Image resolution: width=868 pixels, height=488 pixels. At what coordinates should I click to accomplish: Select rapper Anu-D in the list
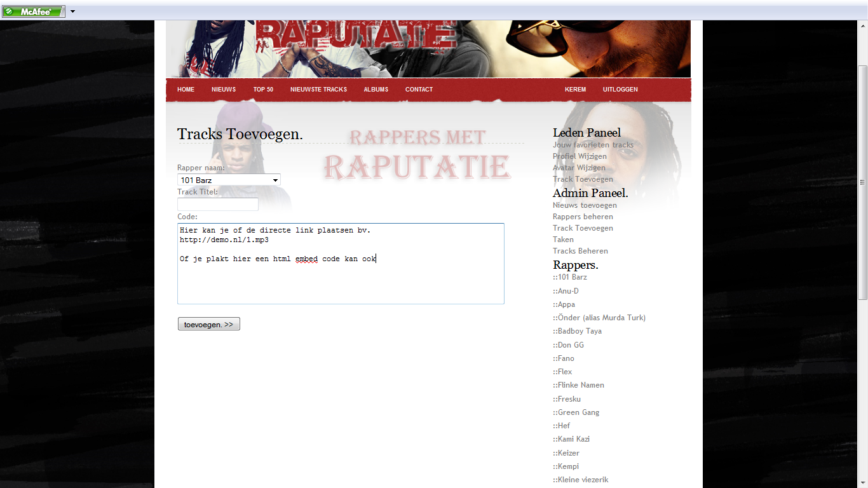566,291
